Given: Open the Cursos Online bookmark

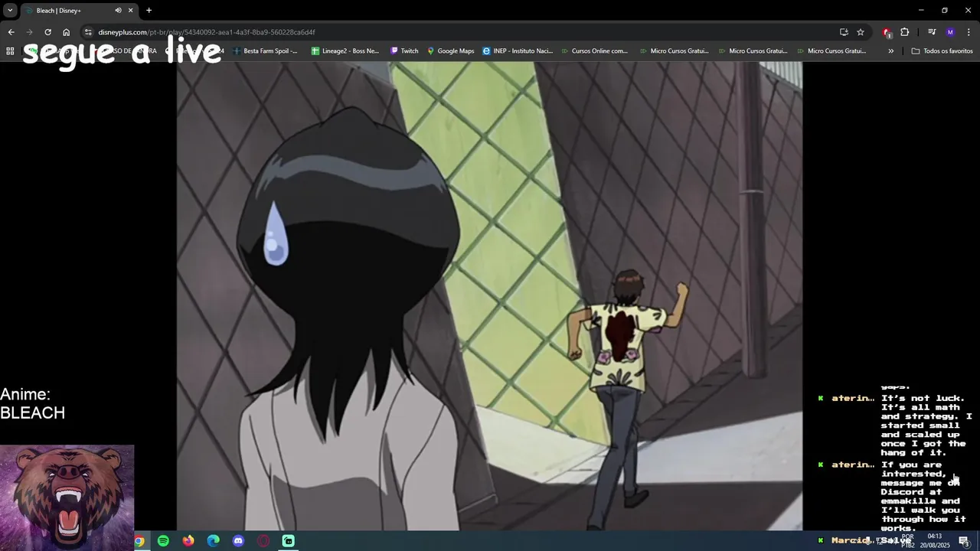Looking at the screenshot, I should pyautogui.click(x=594, y=51).
